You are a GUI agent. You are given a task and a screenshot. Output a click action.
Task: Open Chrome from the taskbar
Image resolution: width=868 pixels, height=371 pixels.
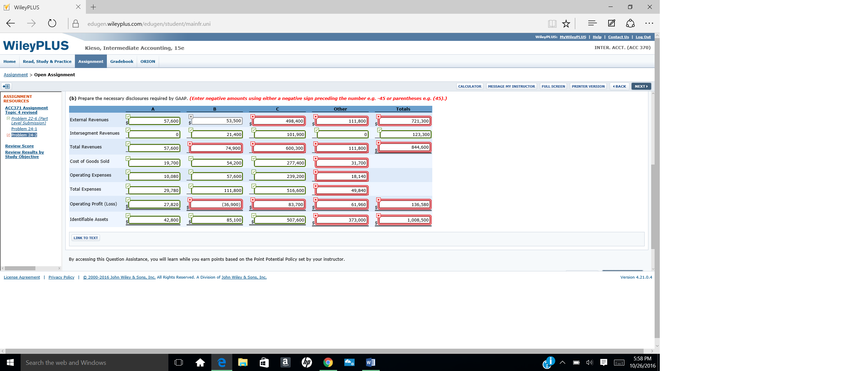(x=328, y=362)
